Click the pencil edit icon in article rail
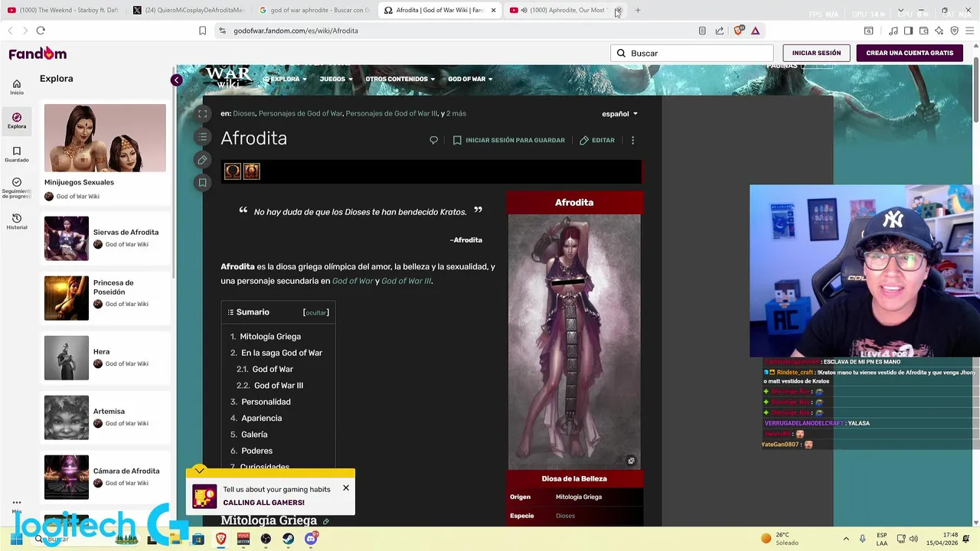The image size is (980, 551). (203, 160)
